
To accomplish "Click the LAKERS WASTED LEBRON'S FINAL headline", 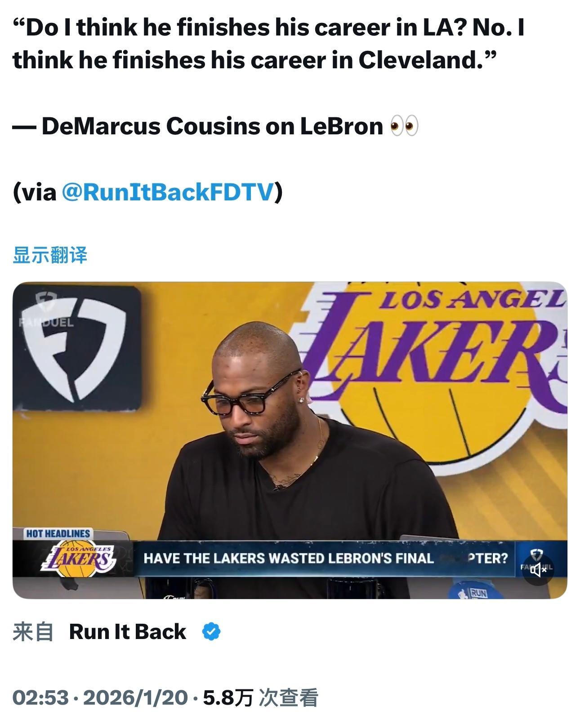I will pyautogui.click(x=326, y=559).
